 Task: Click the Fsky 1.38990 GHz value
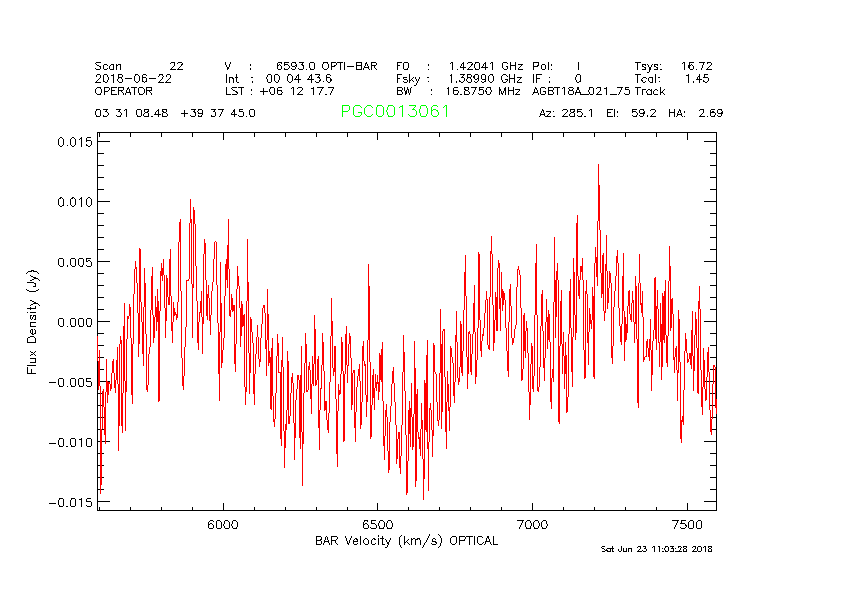pyautogui.click(x=459, y=78)
